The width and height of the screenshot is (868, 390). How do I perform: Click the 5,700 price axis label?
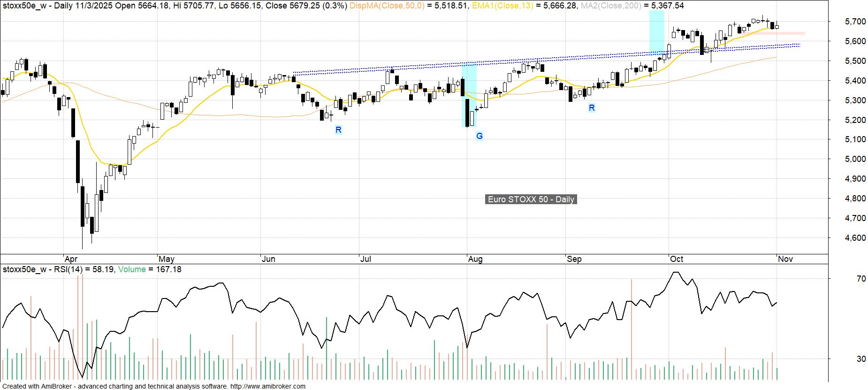pos(855,22)
